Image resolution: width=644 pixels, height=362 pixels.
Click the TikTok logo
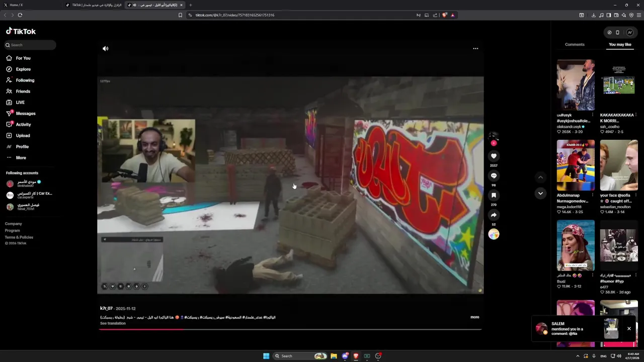[21, 31]
